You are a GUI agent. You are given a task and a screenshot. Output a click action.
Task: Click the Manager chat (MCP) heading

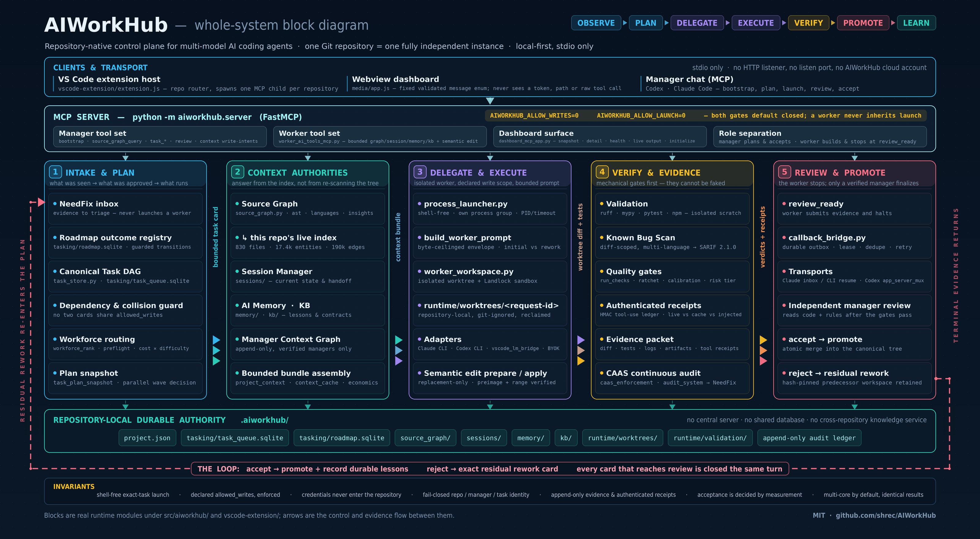(689, 79)
